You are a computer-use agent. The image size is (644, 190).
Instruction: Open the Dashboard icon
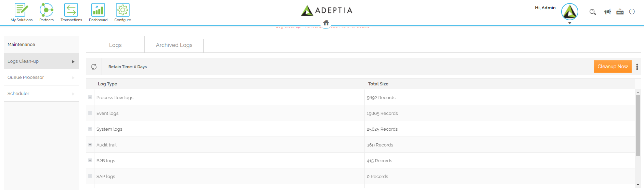98,10
